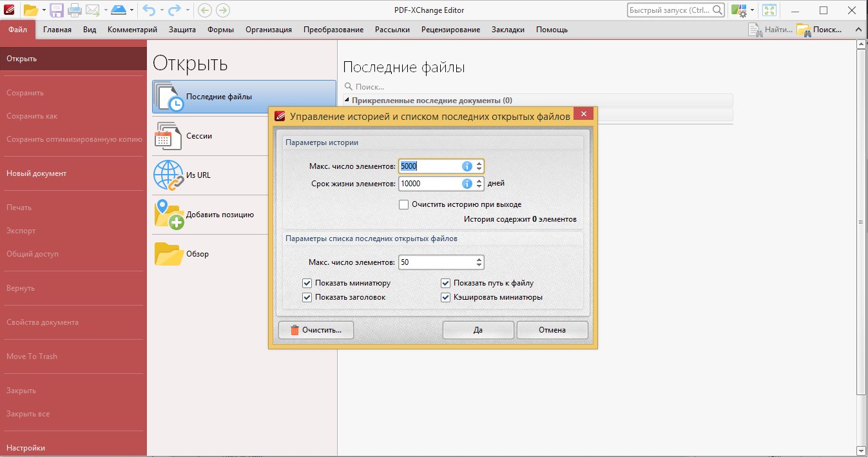Collapse Прикрепленные последние документы section
Screen dimensions: 868x457
[x=347, y=101]
